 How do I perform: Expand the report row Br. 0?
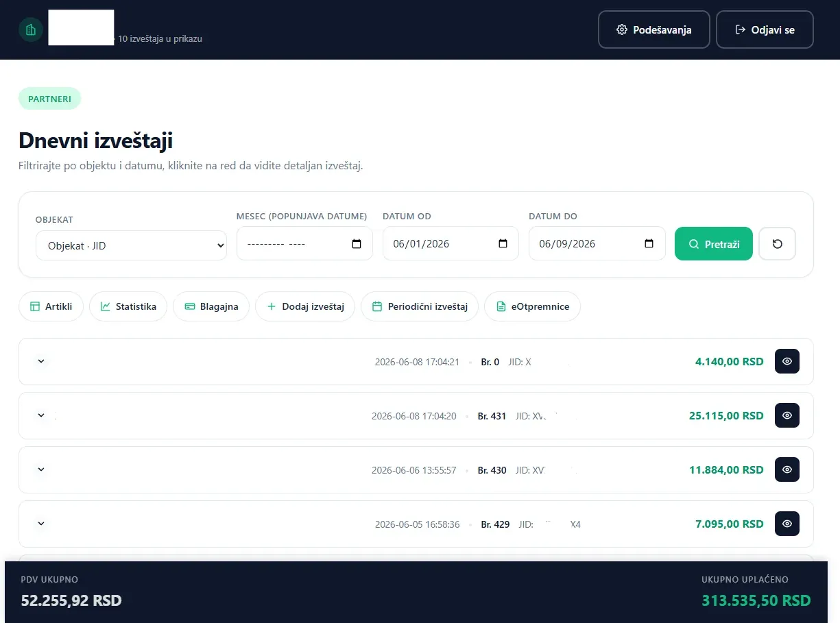click(41, 361)
